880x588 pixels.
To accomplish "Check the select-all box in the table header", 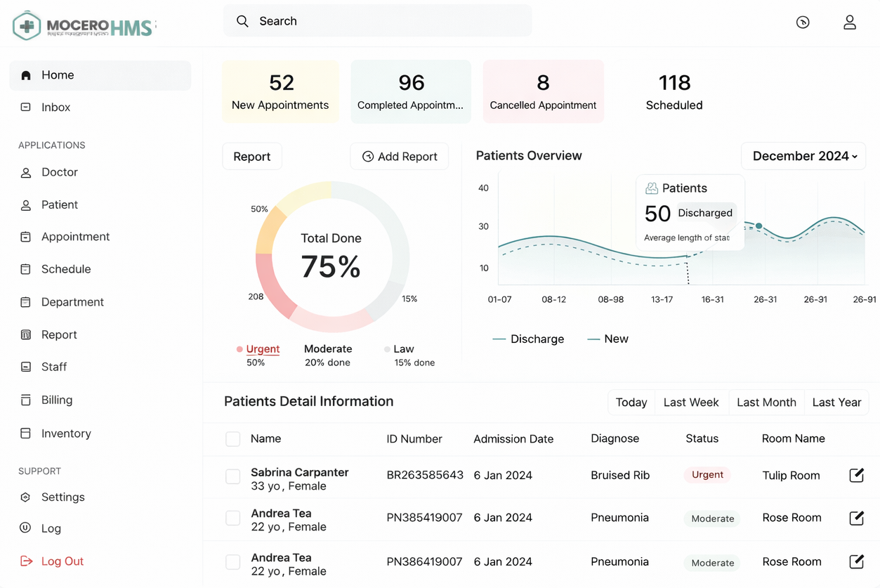I will click(232, 439).
